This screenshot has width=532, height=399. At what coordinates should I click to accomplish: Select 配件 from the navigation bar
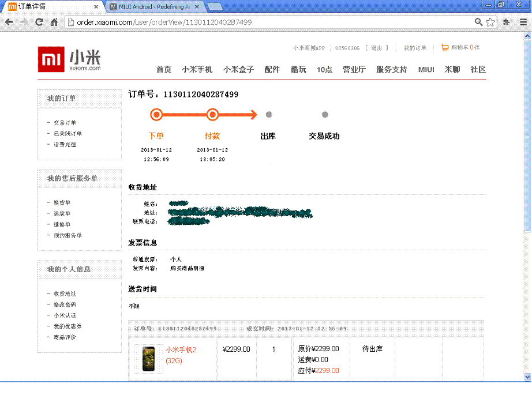272,70
